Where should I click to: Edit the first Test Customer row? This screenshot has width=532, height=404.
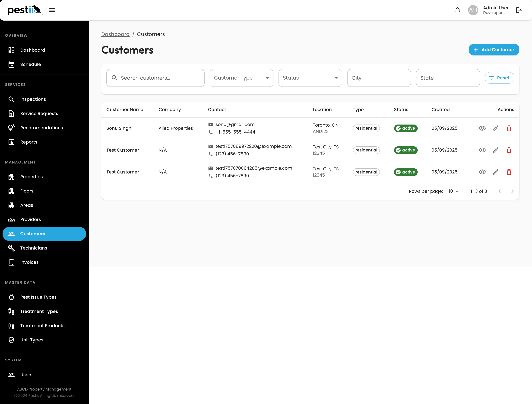click(495, 150)
